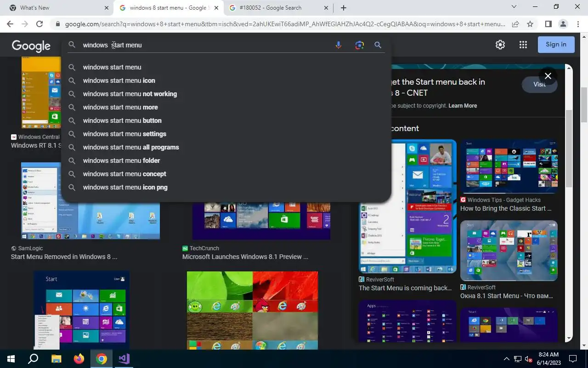Click the Visit button in preview
This screenshot has width=588, height=368.
click(539, 85)
